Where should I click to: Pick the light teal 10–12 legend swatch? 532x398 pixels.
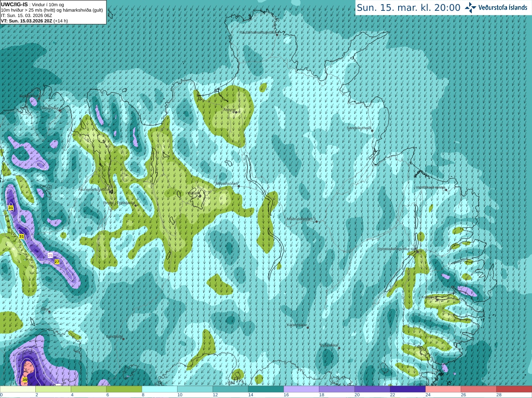(195, 389)
